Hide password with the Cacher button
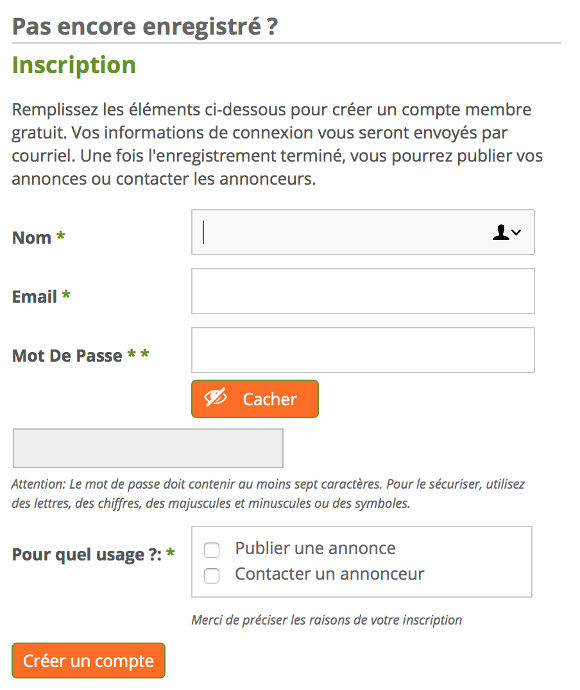 click(x=255, y=399)
